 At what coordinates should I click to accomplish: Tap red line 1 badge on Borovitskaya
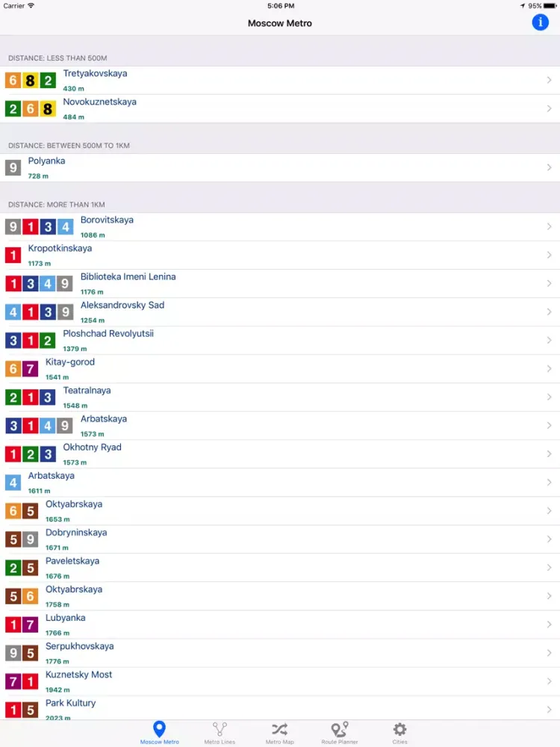(31, 227)
